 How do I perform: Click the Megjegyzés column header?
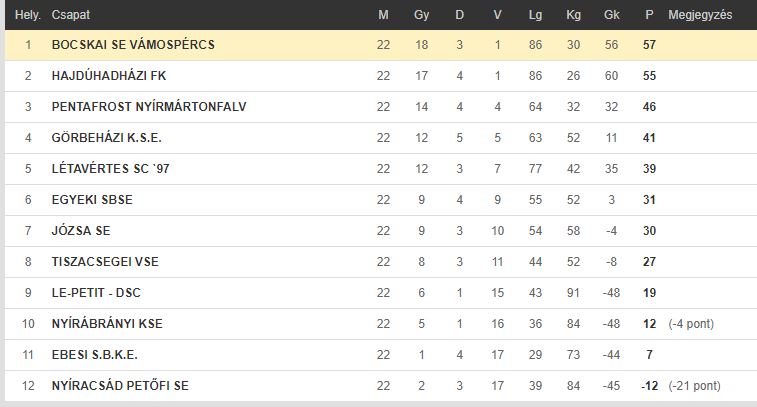pyautogui.click(x=700, y=15)
